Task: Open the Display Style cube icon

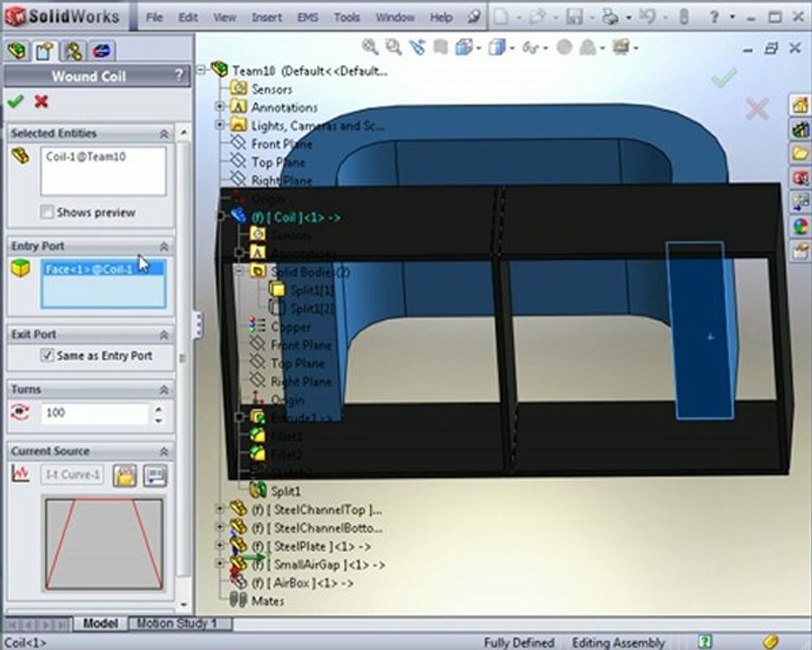Action: tap(497, 47)
